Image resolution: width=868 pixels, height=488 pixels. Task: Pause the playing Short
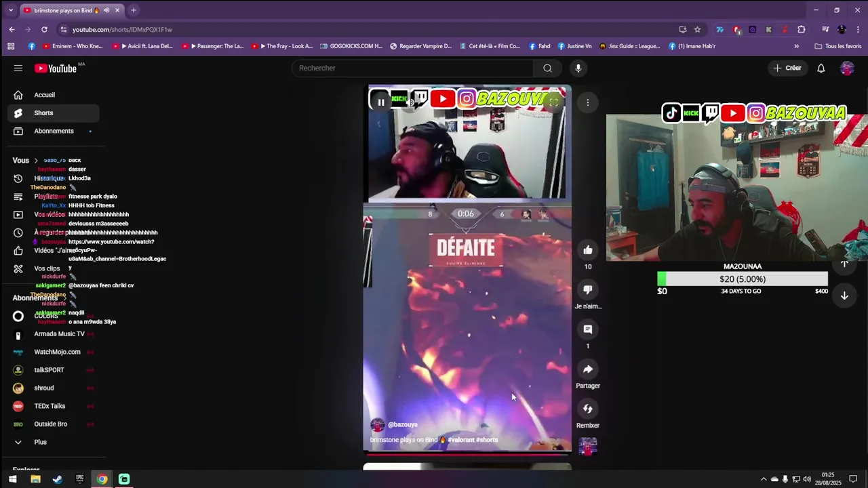coord(381,102)
